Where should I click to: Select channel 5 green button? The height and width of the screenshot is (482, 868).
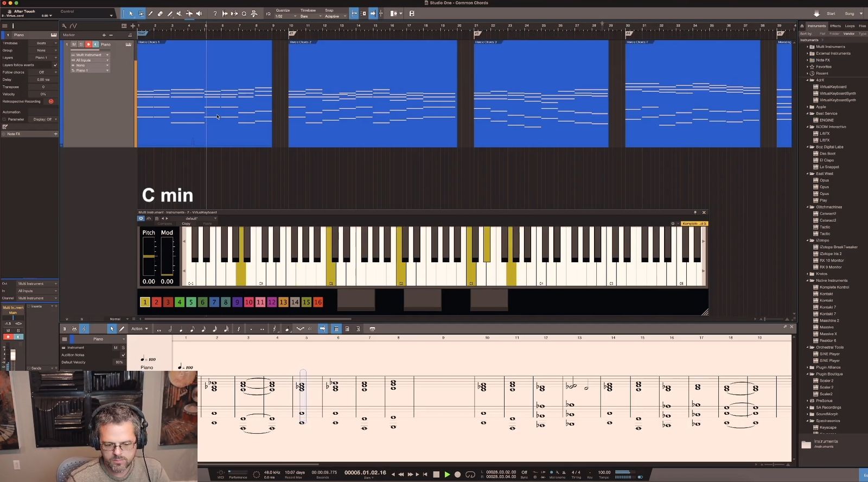tap(191, 302)
